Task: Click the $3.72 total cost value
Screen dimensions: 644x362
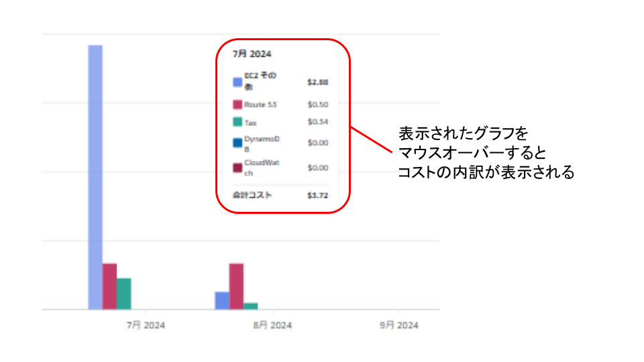Action: coord(317,195)
